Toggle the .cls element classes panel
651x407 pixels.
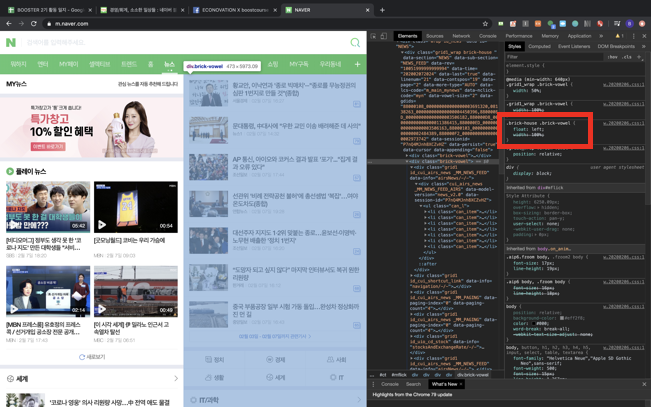pos(627,57)
